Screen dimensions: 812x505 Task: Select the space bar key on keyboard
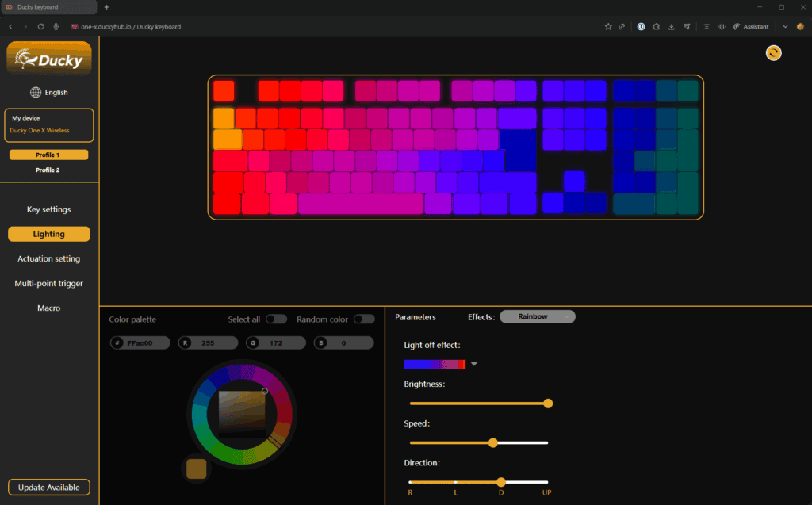pyautogui.click(x=361, y=204)
